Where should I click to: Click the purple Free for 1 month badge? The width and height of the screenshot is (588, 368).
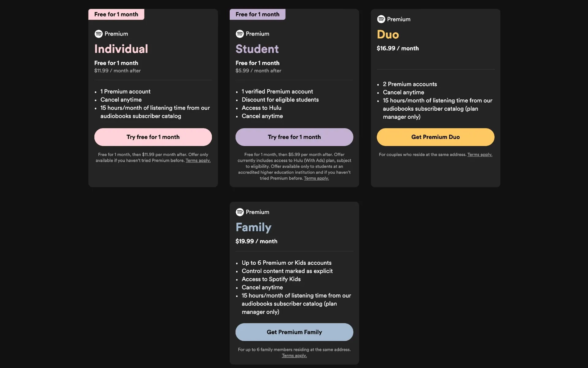click(x=257, y=14)
